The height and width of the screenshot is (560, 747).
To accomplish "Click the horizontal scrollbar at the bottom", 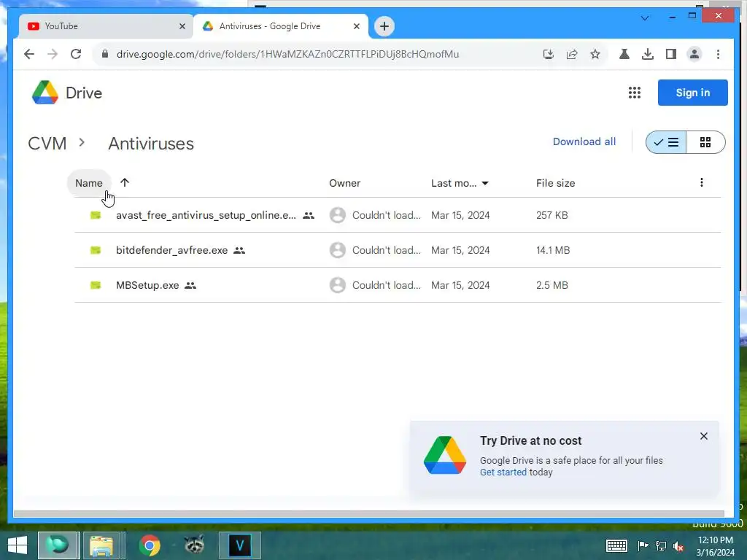I will (368, 514).
